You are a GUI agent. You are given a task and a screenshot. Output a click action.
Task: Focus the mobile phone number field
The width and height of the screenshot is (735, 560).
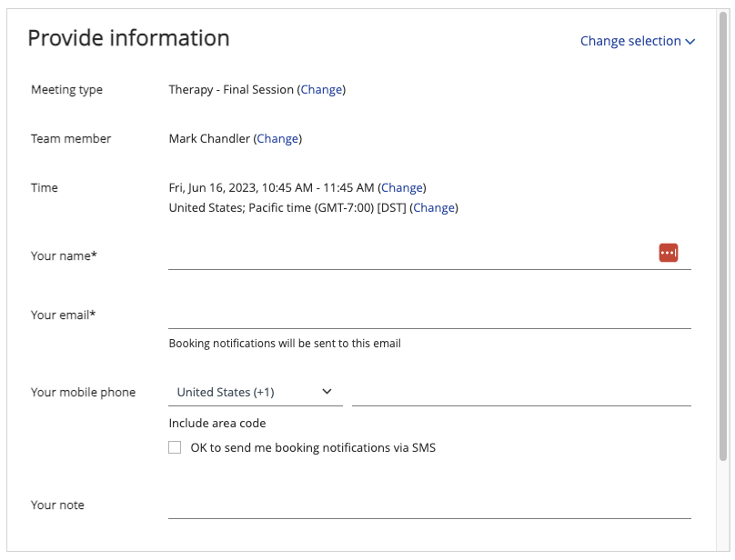click(x=521, y=392)
